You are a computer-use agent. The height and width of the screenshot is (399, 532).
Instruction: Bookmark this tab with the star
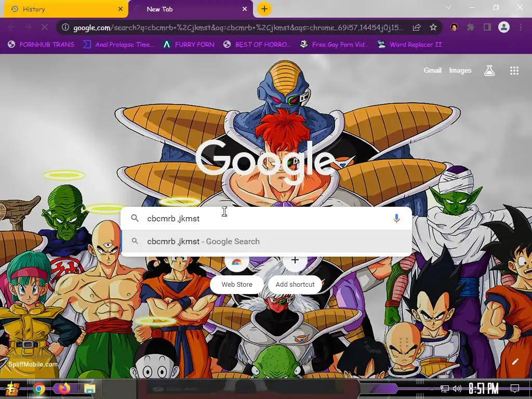[433, 28]
